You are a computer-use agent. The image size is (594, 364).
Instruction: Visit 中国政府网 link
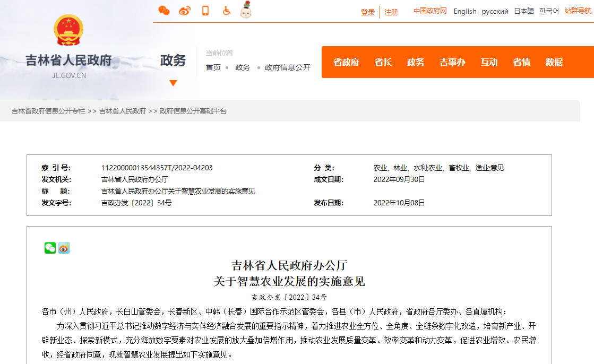click(x=430, y=11)
